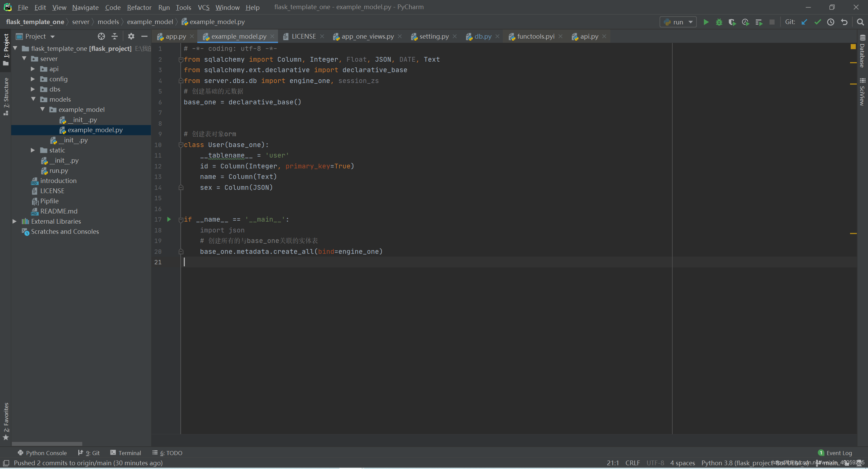Open profiler run icon in toolbar
This screenshot has width=868, height=469.
coord(745,22)
